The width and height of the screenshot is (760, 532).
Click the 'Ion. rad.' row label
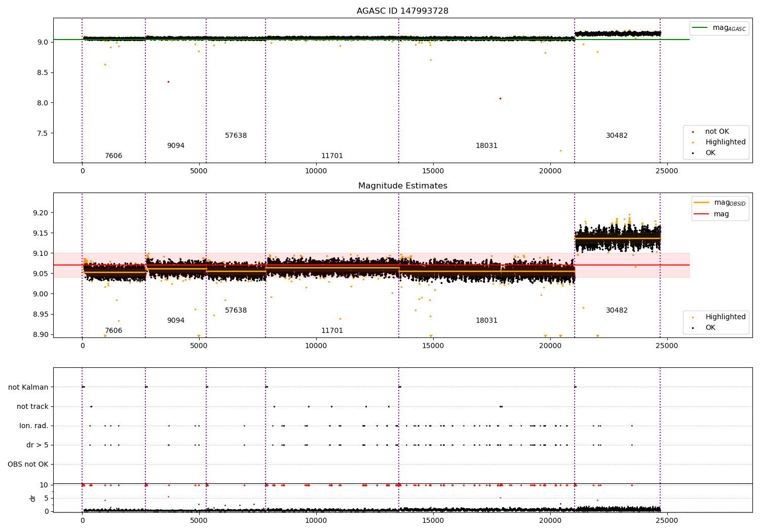tap(34, 426)
